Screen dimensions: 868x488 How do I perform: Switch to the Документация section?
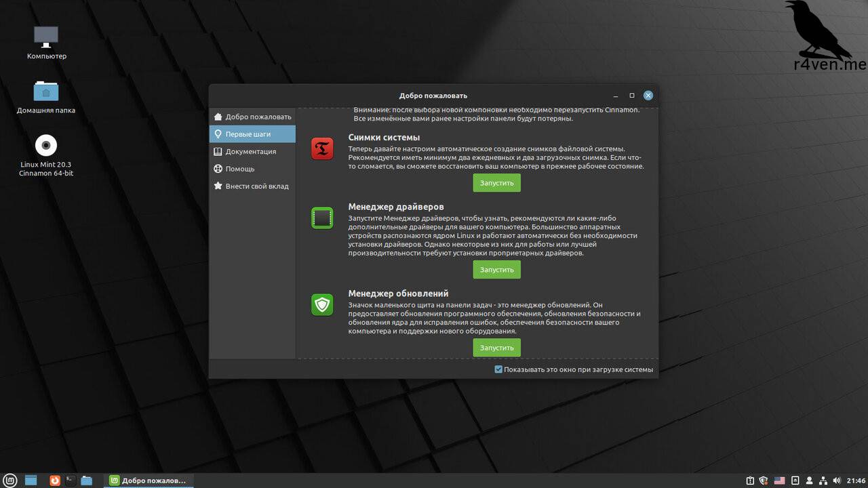(x=250, y=152)
